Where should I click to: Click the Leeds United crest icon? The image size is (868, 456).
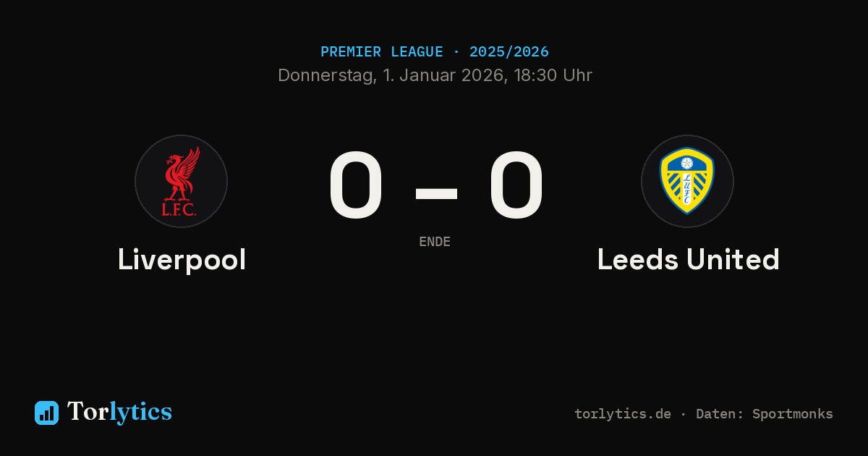point(687,181)
